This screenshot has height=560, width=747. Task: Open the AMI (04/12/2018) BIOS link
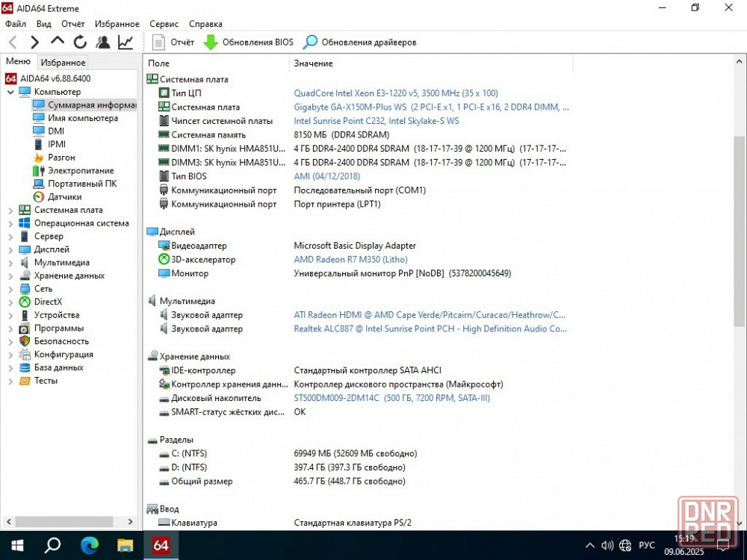[327, 176]
